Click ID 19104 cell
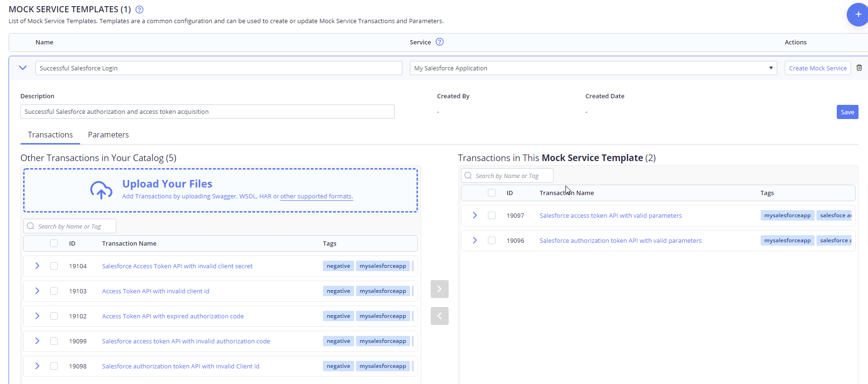 click(x=78, y=266)
